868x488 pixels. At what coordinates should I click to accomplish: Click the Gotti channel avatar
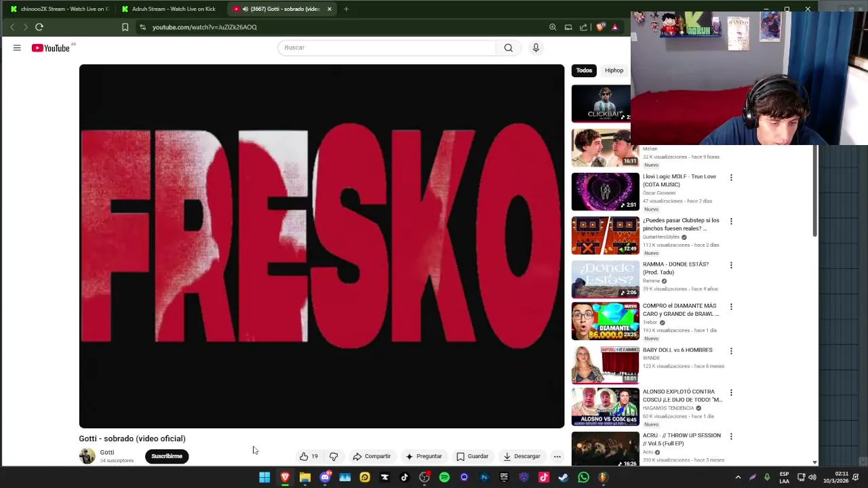pos(87,456)
